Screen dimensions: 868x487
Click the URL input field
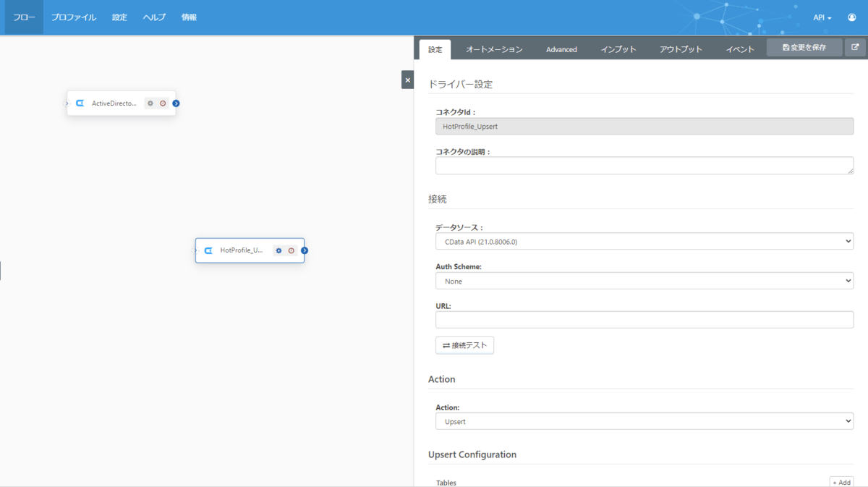(644, 320)
